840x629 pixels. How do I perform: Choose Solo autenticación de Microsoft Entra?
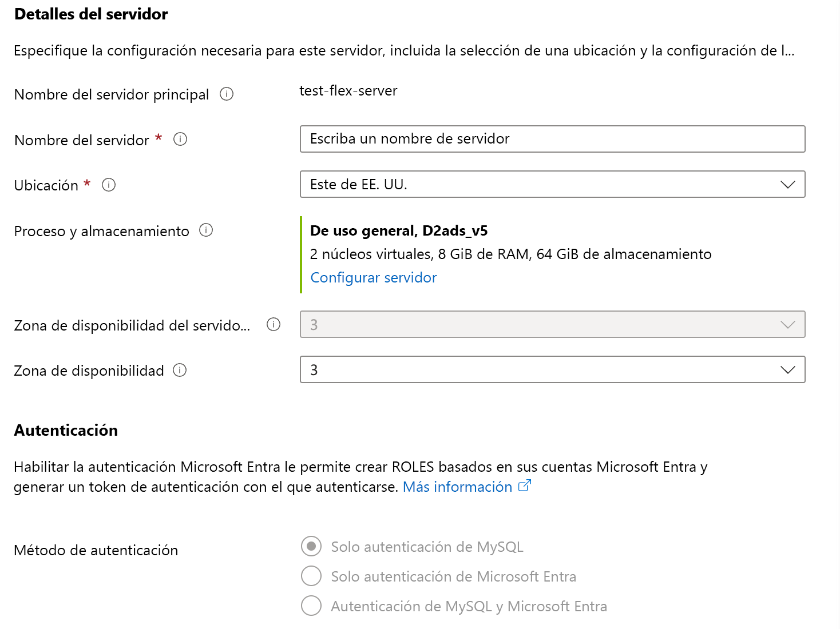(311, 576)
